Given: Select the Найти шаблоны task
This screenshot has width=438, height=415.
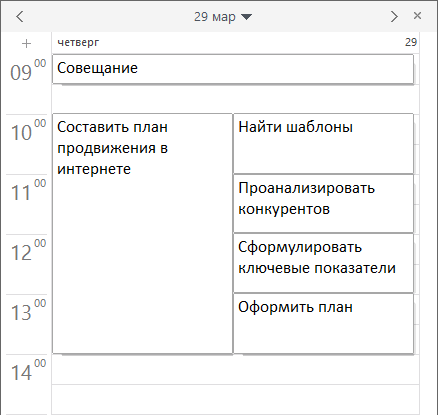Looking at the screenshot, I should pyautogui.click(x=323, y=144).
